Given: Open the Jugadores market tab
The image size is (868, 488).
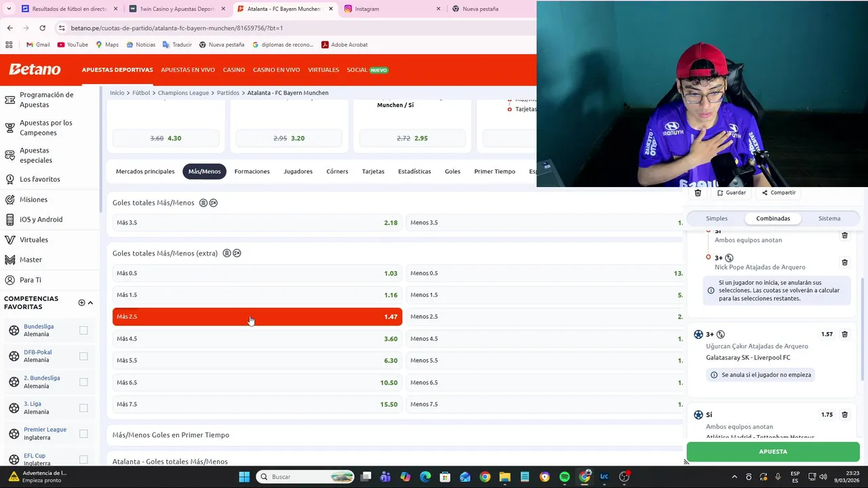Looking at the screenshot, I should click(298, 171).
